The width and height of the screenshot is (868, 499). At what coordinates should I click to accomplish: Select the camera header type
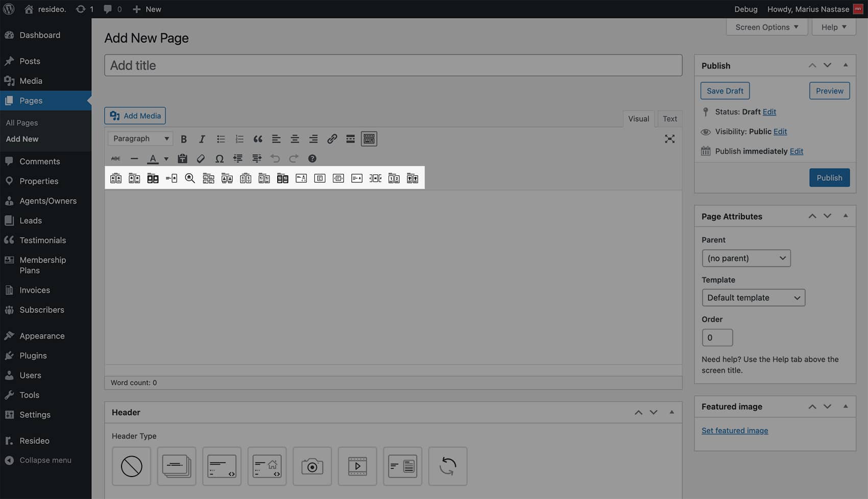pos(312,466)
